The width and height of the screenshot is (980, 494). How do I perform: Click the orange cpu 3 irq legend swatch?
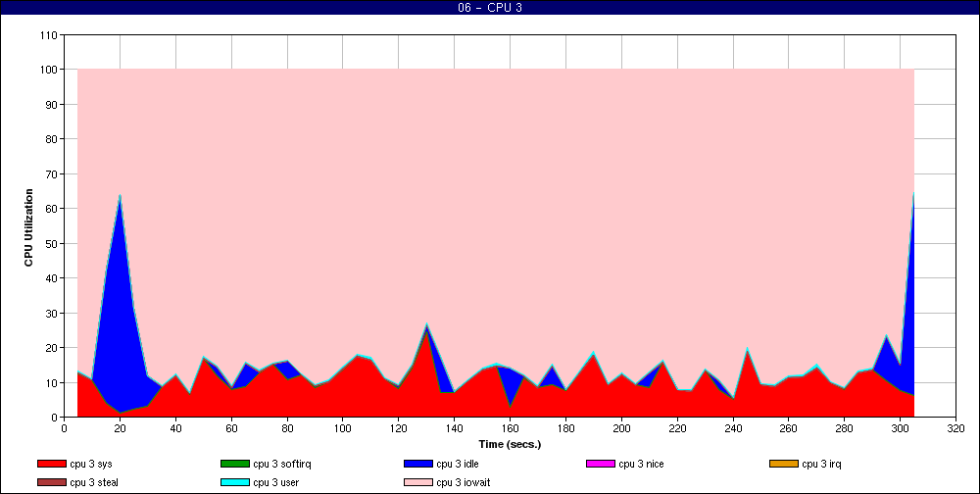[x=784, y=464]
